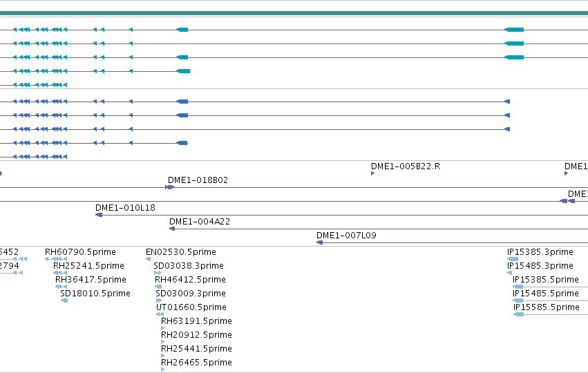The image size is (588, 373).
Task: Select the SD03009.3prime label
Action: [x=191, y=294]
